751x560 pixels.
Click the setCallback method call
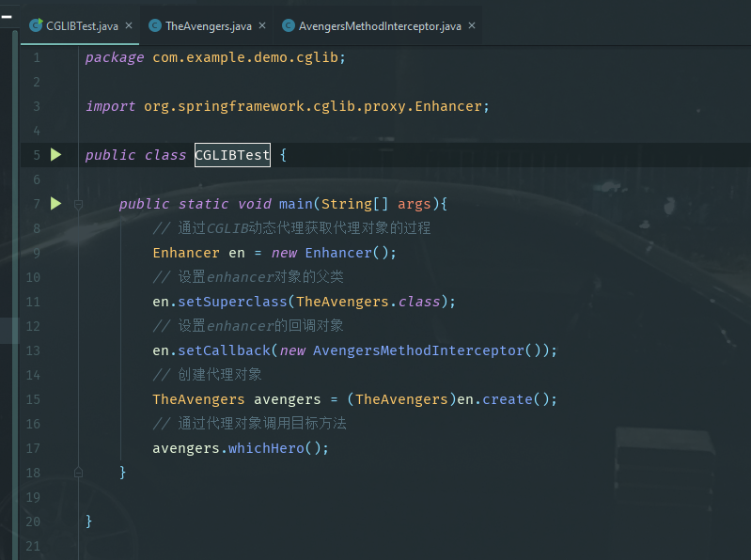(x=224, y=350)
